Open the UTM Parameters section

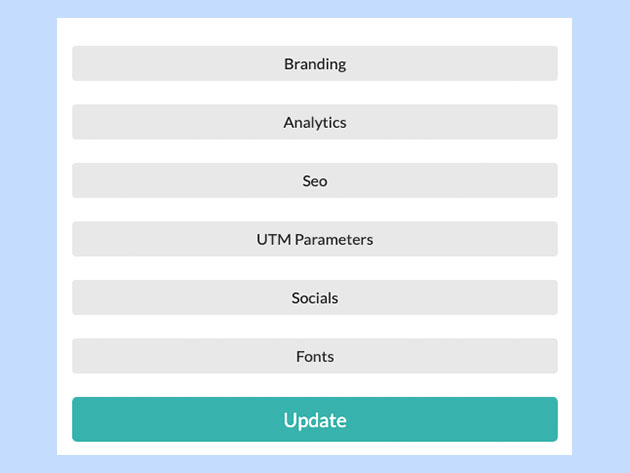point(314,239)
